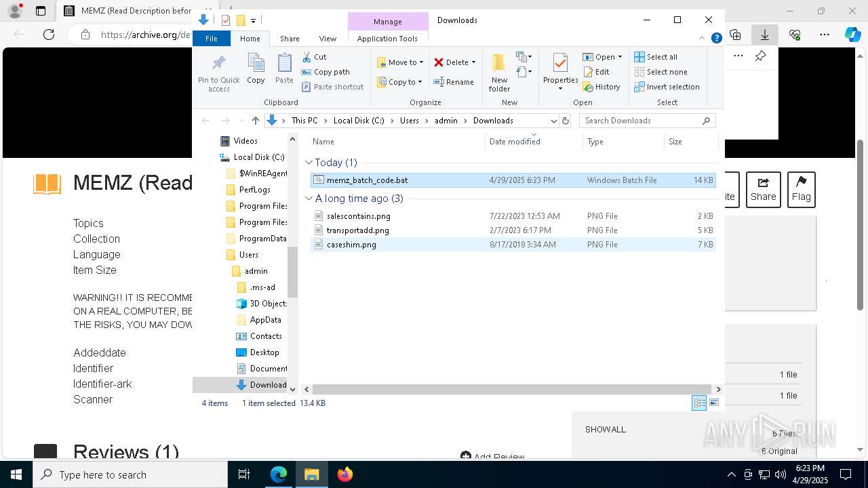The height and width of the screenshot is (488, 868).
Task: Select the Manage contextual tab
Action: [x=388, y=22]
